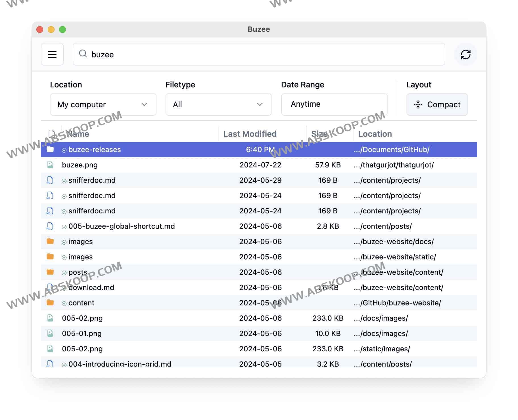
Task: Sort results by the Location column header
Action: coord(375,134)
